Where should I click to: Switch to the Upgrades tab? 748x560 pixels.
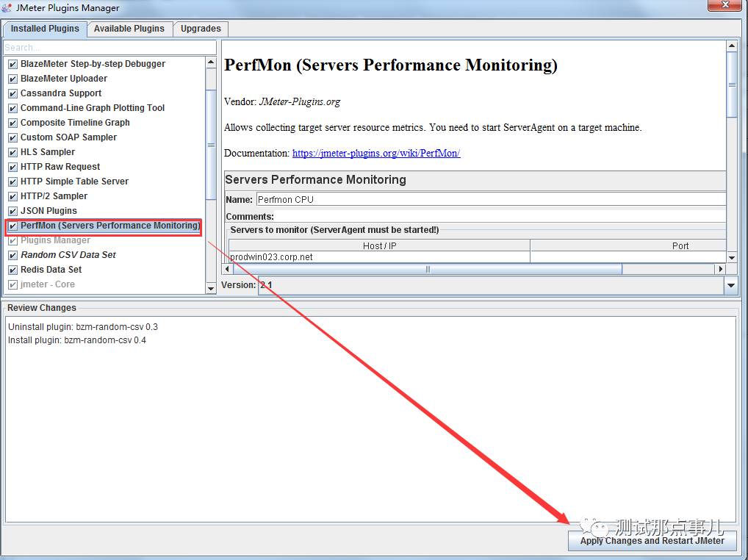201,29
